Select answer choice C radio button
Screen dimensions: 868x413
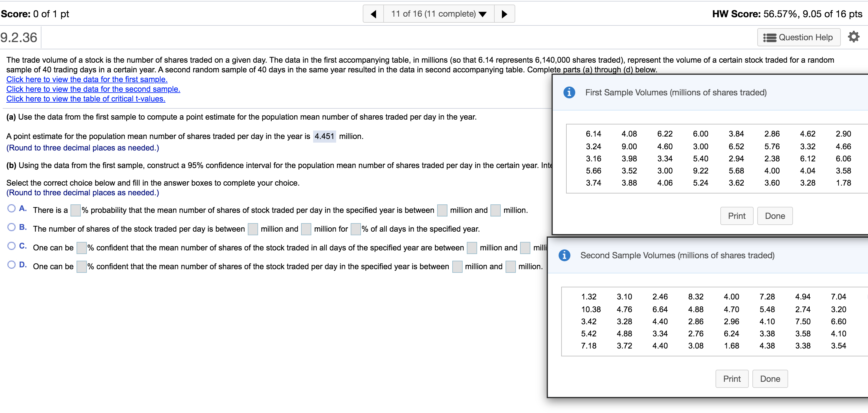11,246
